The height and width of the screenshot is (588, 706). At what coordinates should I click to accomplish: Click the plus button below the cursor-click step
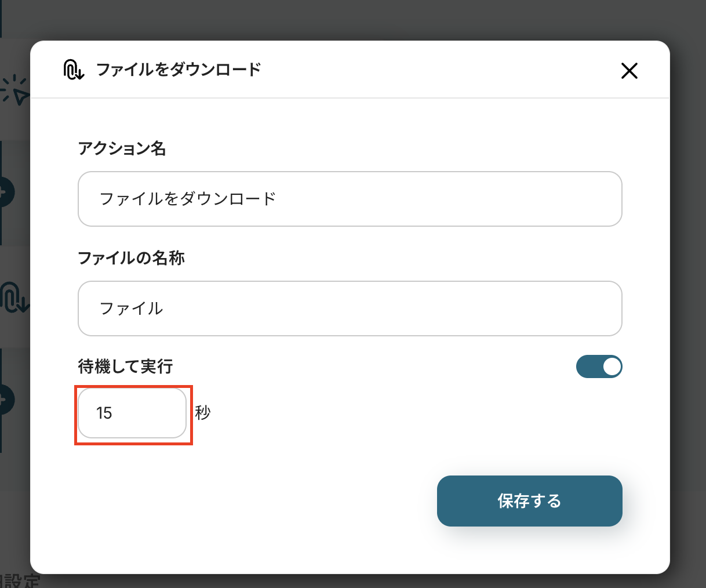(6, 192)
